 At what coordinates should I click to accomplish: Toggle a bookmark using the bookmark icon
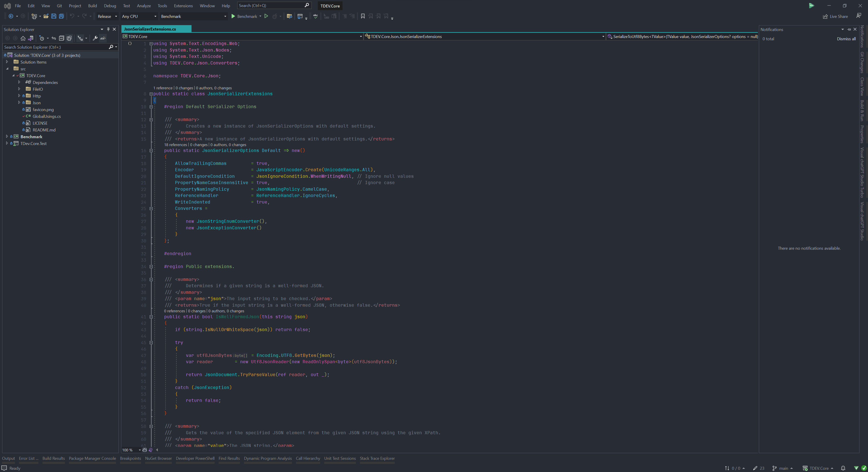click(363, 16)
